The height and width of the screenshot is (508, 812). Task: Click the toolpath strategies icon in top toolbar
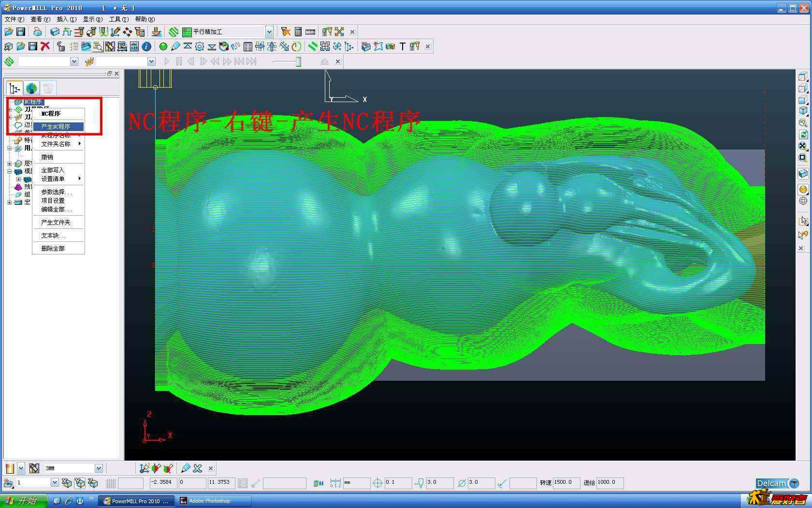(x=174, y=32)
